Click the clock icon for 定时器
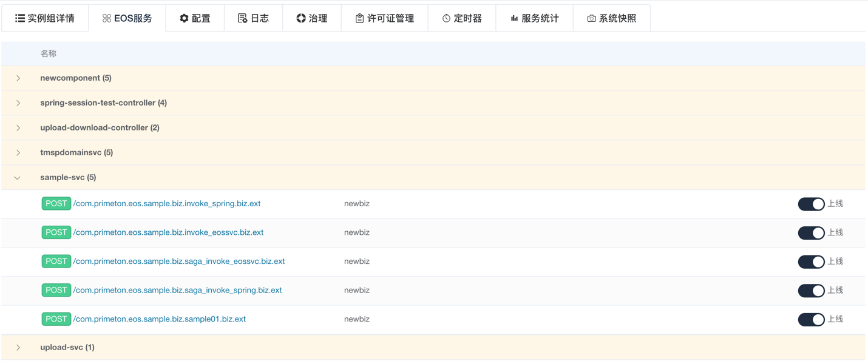This screenshot has height=364, width=868. pos(446,18)
